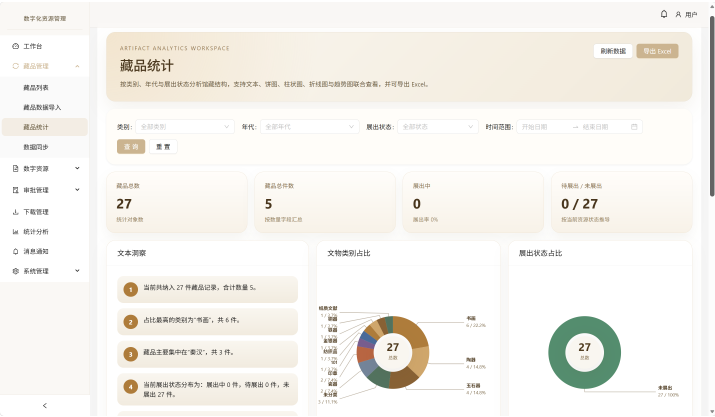
Task: Click the 展出中 card value 0
Action: pyautogui.click(x=417, y=204)
